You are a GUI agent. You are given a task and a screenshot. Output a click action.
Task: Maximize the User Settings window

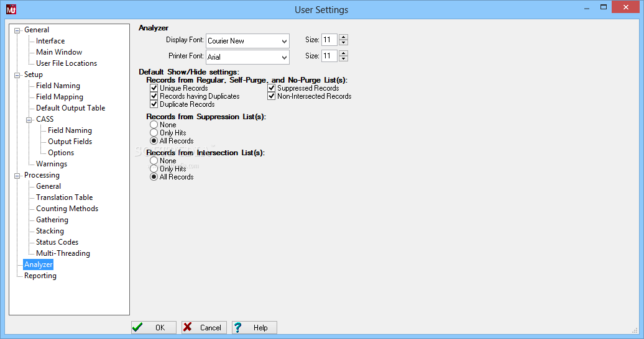tap(604, 7)
